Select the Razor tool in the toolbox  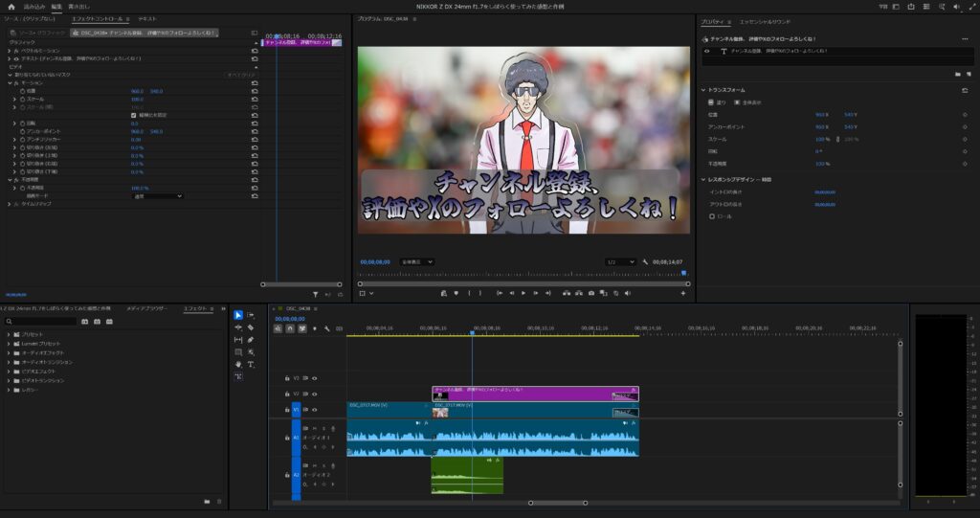(251, 327)
